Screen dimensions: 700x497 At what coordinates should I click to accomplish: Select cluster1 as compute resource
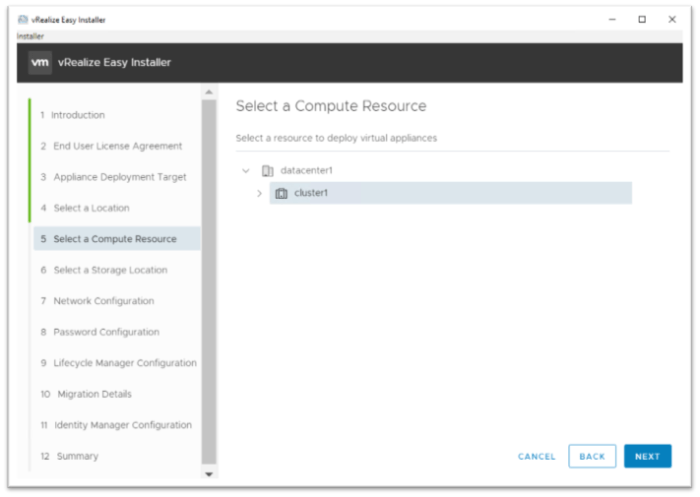pos(311,193)
